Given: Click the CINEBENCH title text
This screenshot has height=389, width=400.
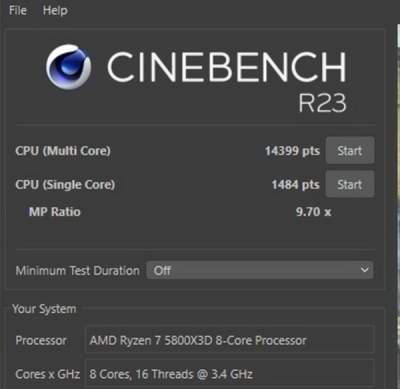Looking at the screenshot, I should [226, 67].
